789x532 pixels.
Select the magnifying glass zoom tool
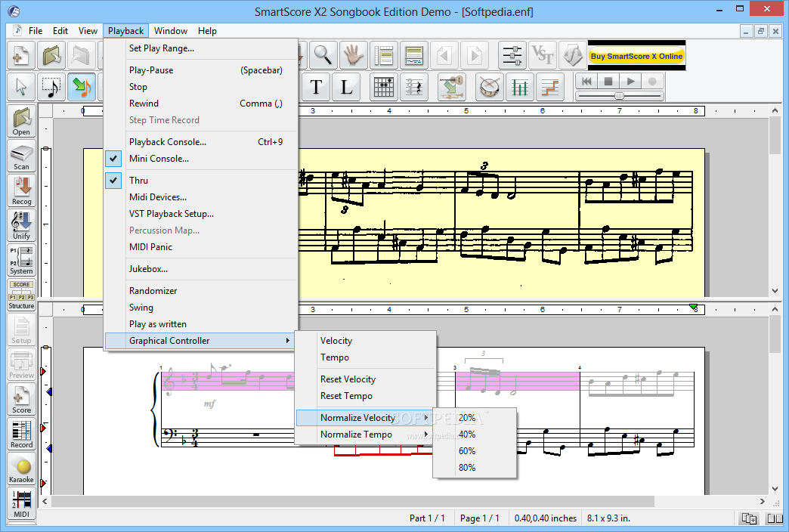(323, 55)
